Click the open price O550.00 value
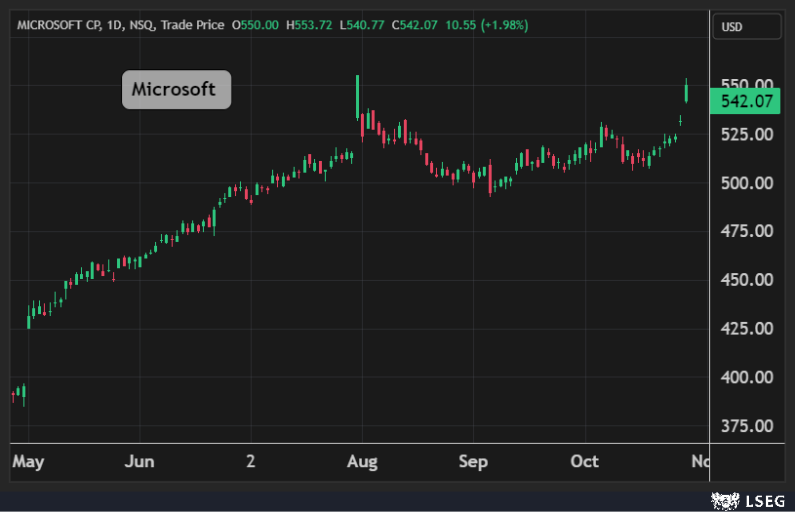The image size is (795, 512). click(256, 24)
